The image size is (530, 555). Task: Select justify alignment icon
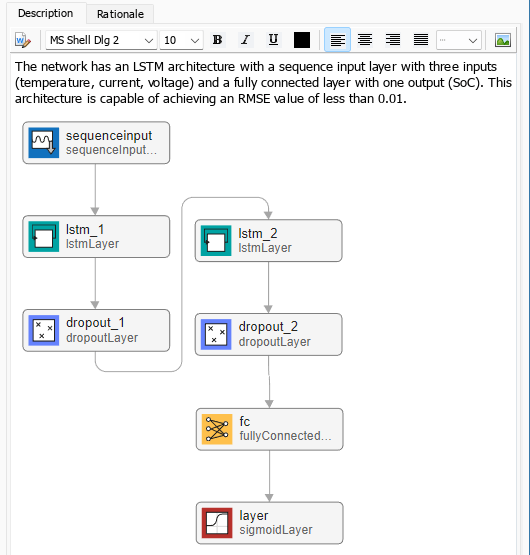click(421, 40)
